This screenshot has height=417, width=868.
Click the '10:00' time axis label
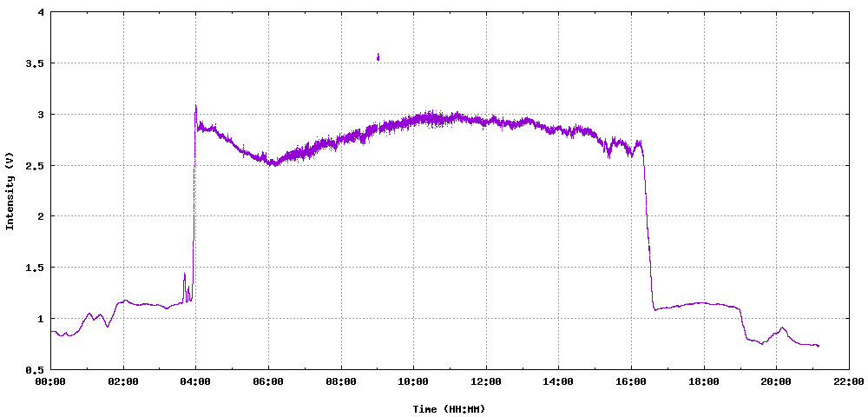413,381
